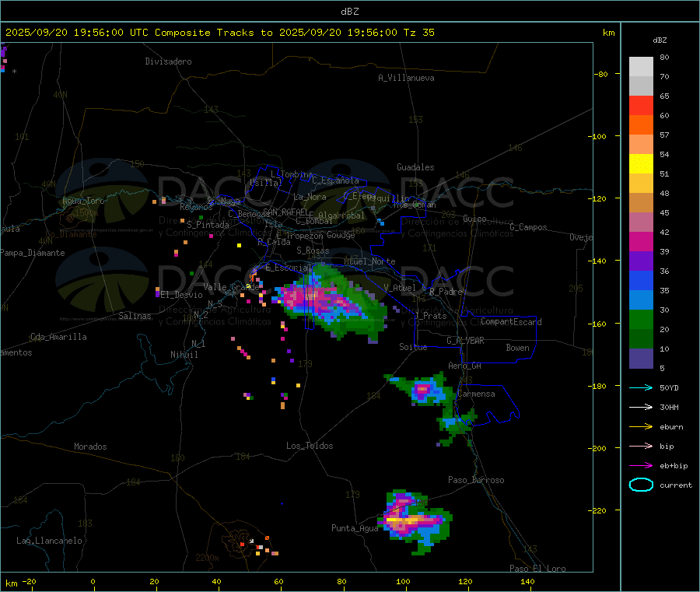Click the 'Salinas' map label

(x=135, y=316)
